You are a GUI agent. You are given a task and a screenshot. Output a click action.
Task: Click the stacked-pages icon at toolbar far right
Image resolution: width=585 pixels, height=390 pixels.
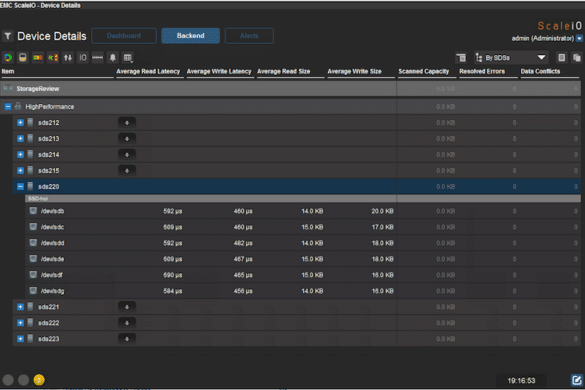(576, 57)
